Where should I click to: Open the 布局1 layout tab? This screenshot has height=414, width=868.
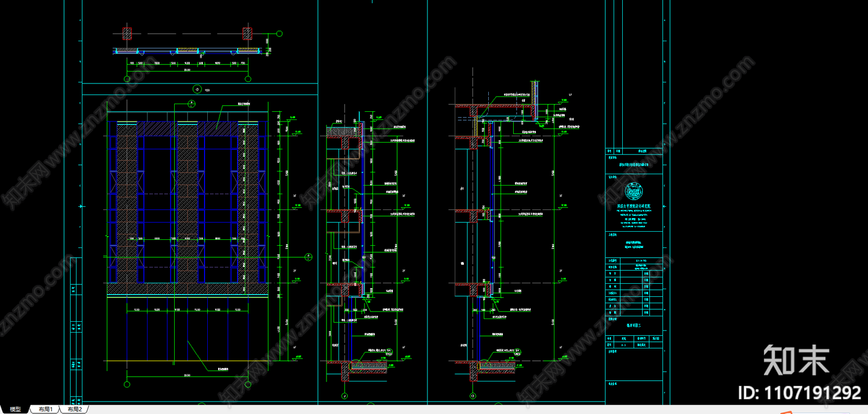46,409
